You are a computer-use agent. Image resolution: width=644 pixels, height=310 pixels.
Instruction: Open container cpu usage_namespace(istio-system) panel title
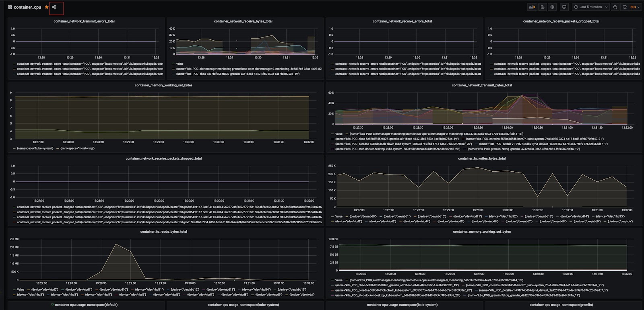tap(402, 305)
